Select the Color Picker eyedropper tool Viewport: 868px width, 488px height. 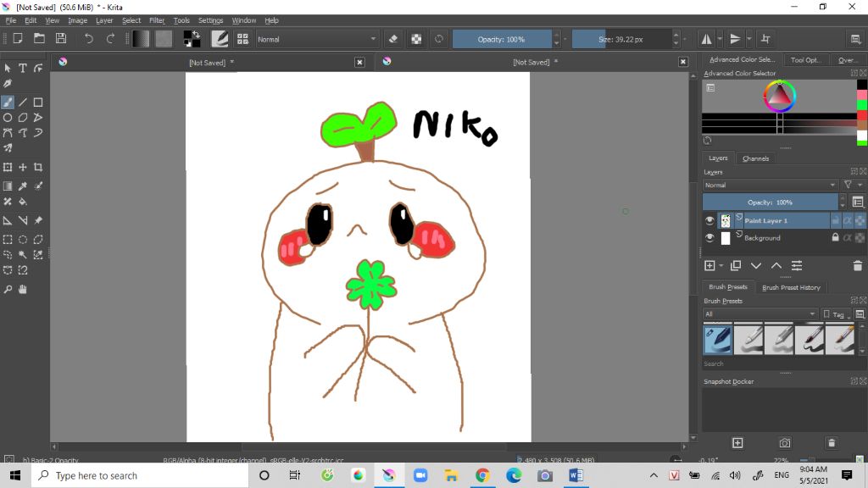[x=23, y=186]
